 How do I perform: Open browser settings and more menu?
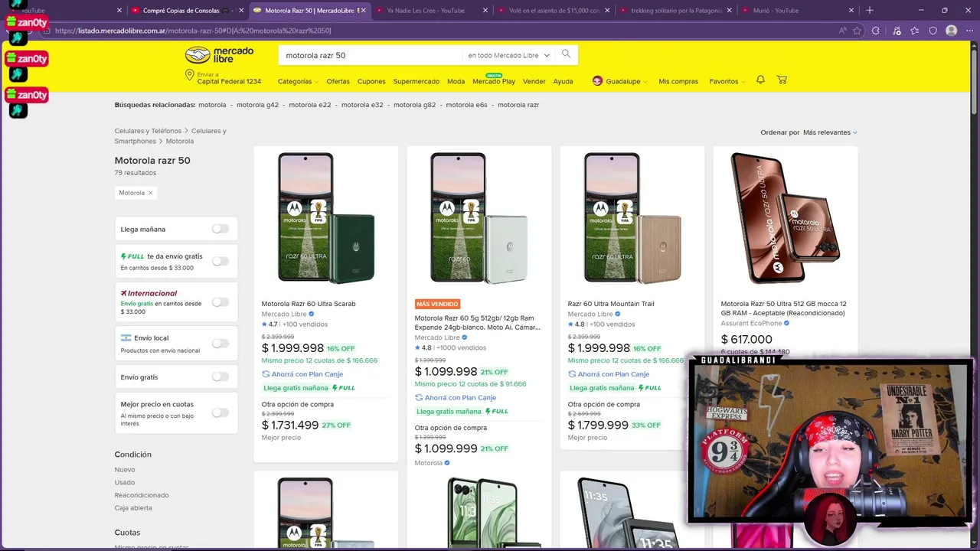pyautogui.click(x=969, y=31)
